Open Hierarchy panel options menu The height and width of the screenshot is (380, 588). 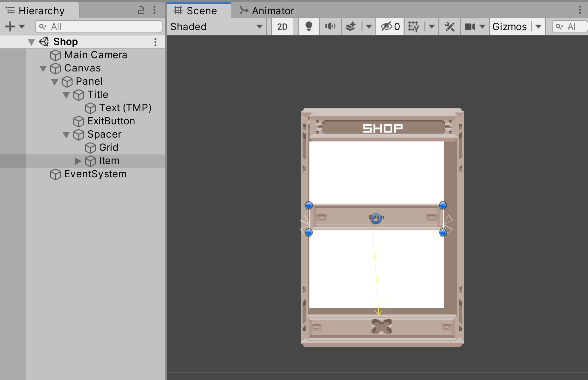click(154, 10)
